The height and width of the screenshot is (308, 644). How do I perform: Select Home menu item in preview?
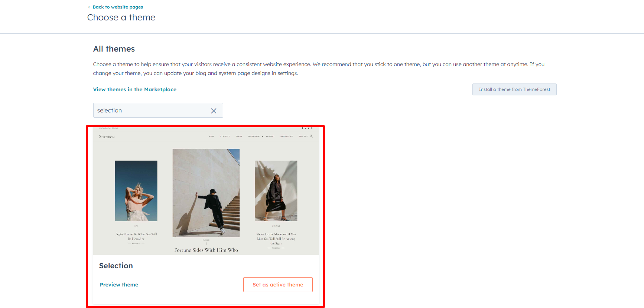[211, 137]
